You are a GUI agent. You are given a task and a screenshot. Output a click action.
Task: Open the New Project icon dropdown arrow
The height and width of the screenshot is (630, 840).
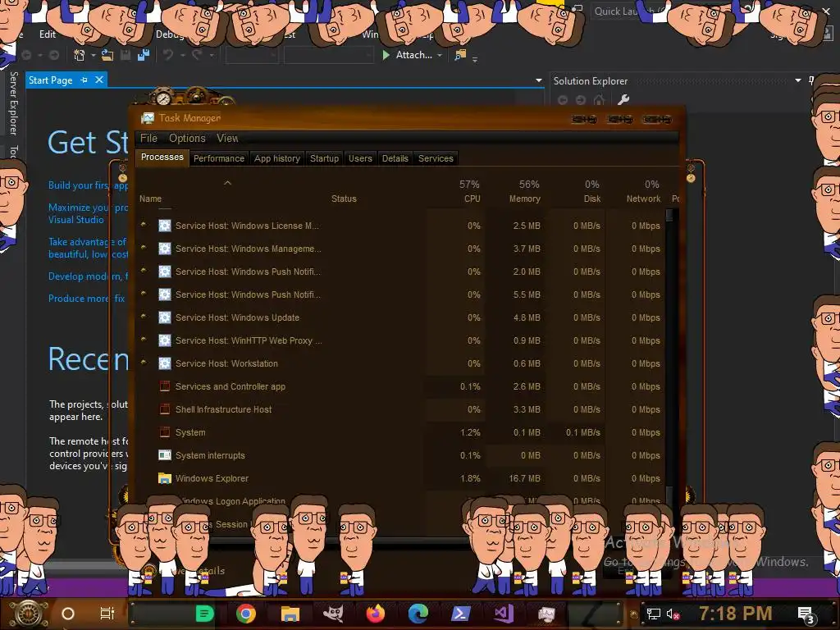click(94, 55)
